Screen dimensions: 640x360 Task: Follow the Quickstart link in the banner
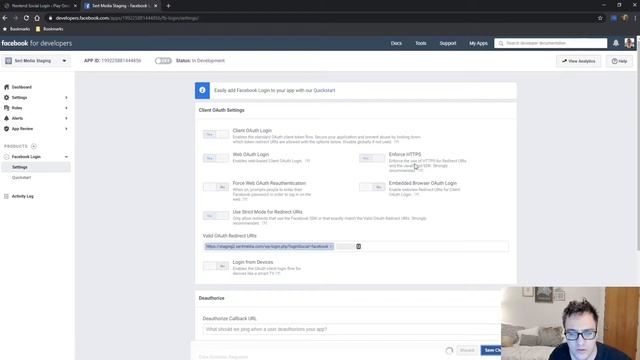324,90
